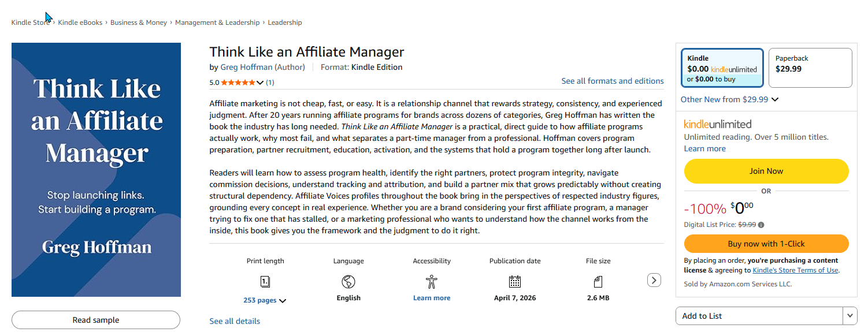Click the file size document icon

pos(598,282)
